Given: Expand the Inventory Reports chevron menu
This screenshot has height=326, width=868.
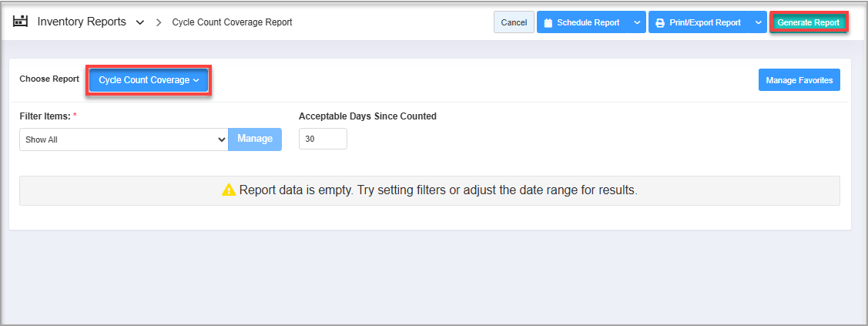Looking at the screenshot, I should [x=139, y=22].
